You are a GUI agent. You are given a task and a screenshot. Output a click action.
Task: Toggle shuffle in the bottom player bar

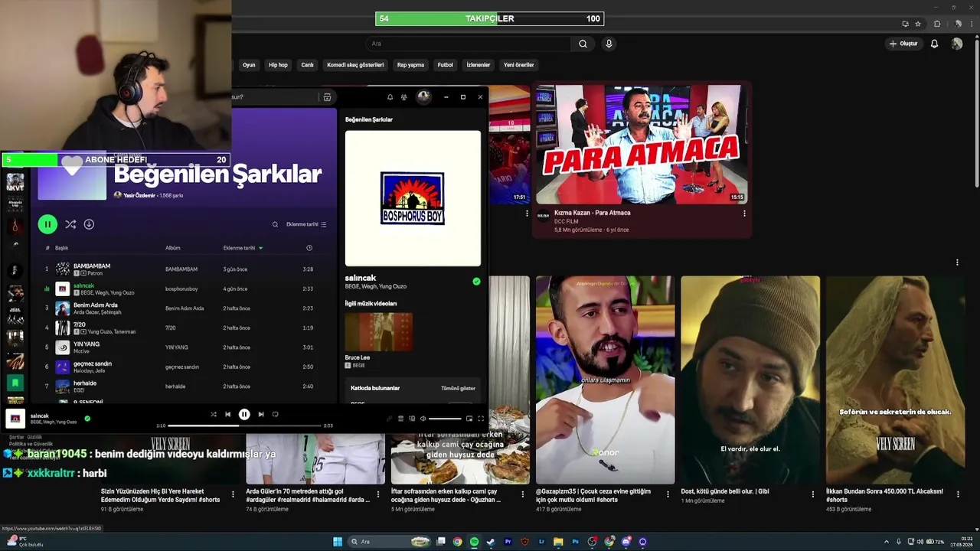[x=213, y=414]
